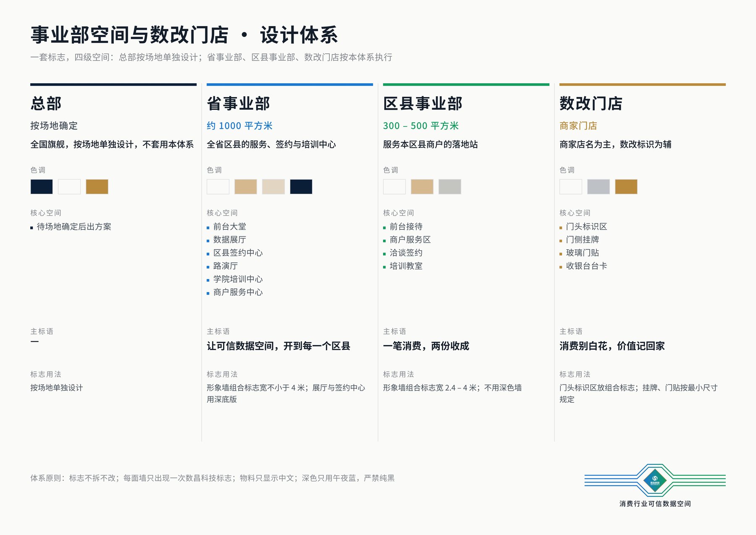Select slogan 消费别白花，价值记回家

(x=612, y=346)
